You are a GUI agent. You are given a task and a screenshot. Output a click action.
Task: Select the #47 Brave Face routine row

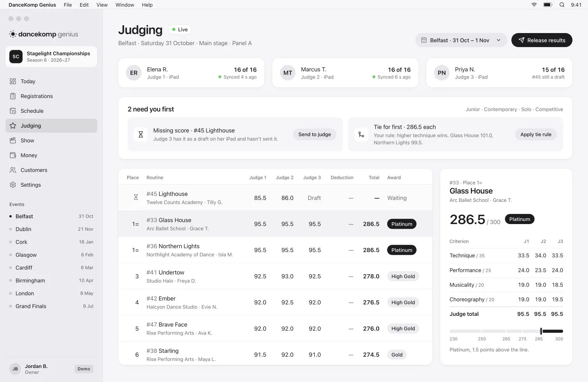[x=275, y=329]
